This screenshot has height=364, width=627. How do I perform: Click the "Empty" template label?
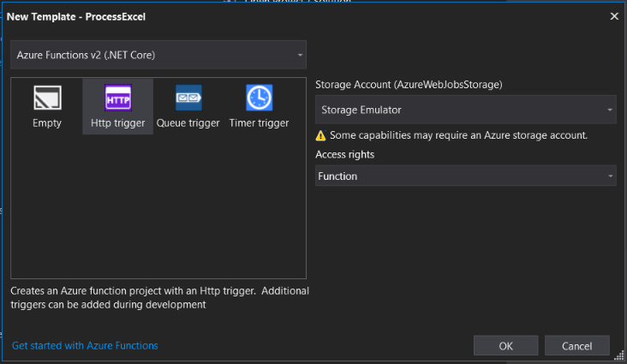click(47, 122)
